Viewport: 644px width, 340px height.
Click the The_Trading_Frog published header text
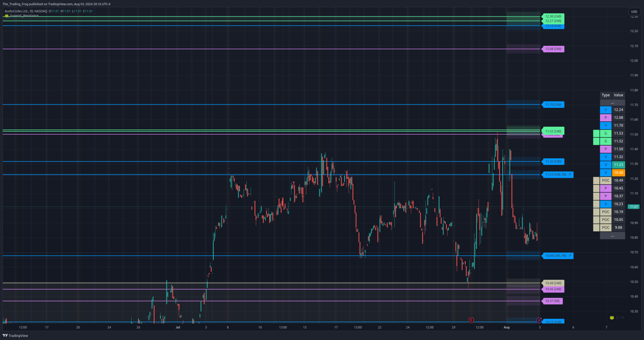pyautogui.click(x=56, y=4)
